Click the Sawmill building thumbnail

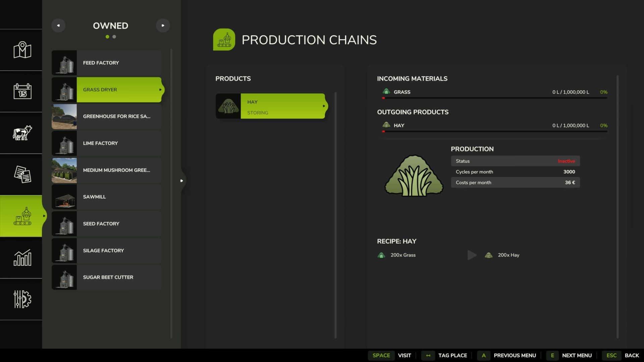[x=64, y=197]
